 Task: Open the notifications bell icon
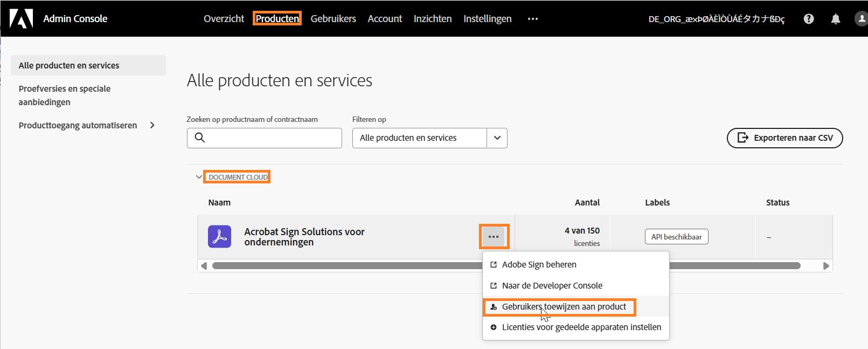(836, 19)
